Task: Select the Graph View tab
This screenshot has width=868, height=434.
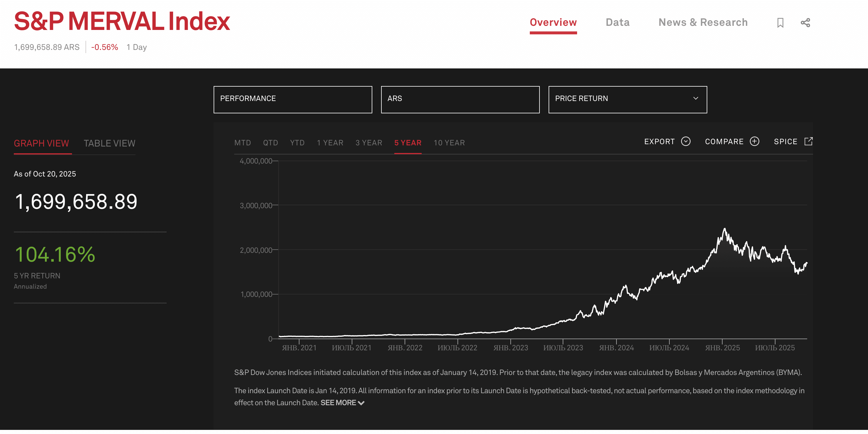Action: pyautogui.click(x=42, y=143)
